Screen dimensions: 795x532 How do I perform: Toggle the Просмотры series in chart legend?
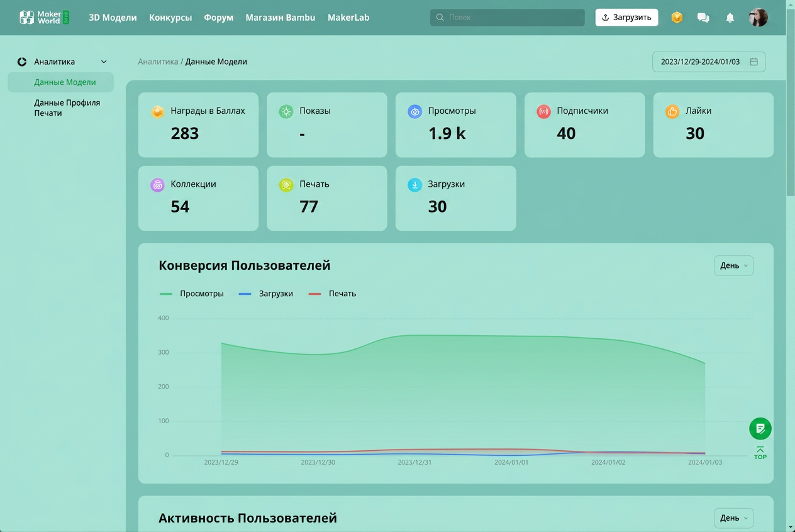point(192,294)
